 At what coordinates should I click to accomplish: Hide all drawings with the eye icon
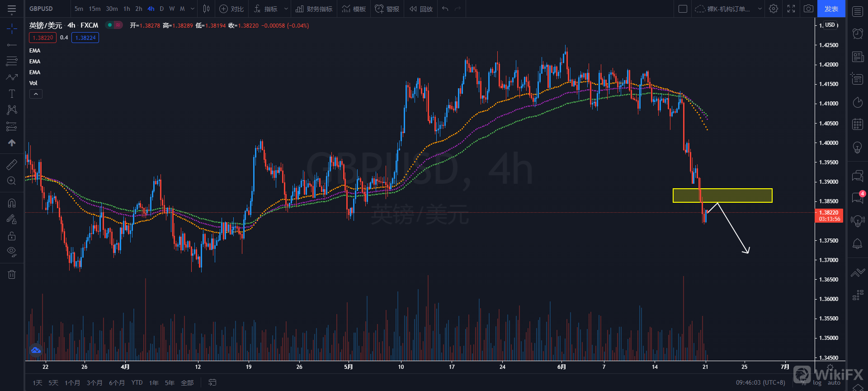(12, 251)
